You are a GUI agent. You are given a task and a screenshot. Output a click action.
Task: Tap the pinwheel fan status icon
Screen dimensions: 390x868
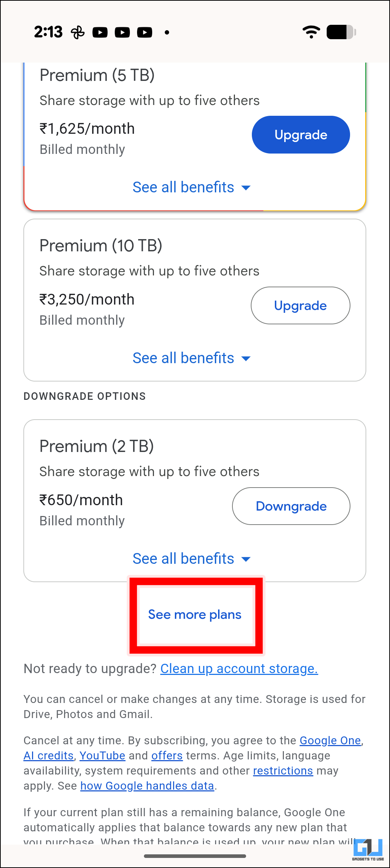78,33
